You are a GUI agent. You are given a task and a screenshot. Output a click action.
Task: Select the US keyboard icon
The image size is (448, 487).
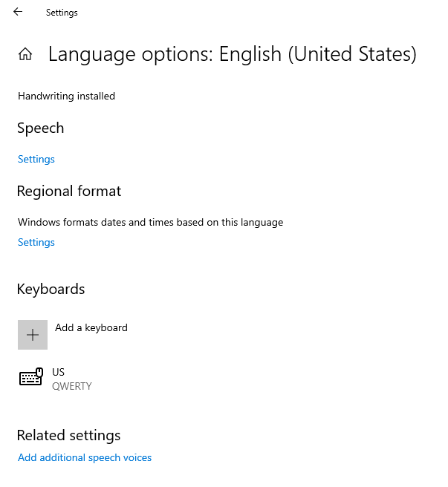click(31, 378)
